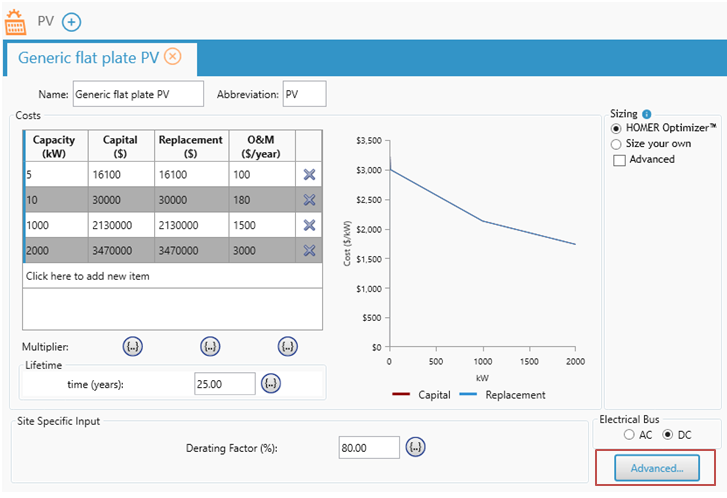Click the Advanced... button
The image size is (727, 498).
(656, 468)
